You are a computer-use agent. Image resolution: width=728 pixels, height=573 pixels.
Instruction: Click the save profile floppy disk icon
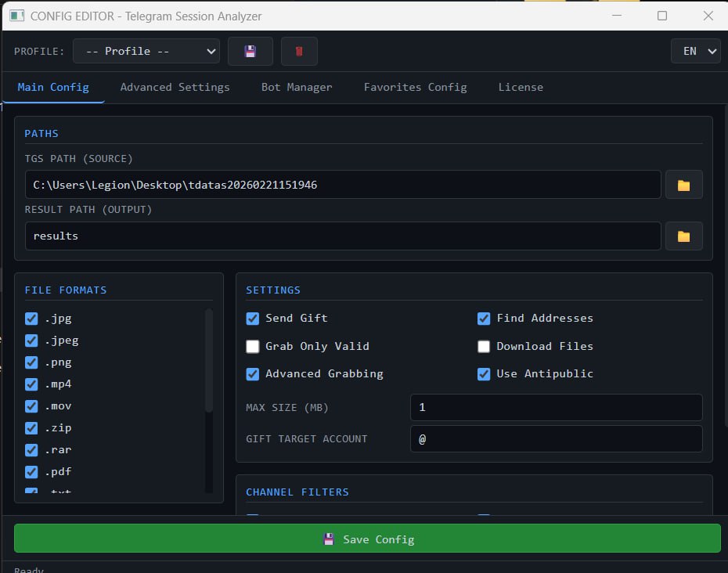tap(250, 52)
